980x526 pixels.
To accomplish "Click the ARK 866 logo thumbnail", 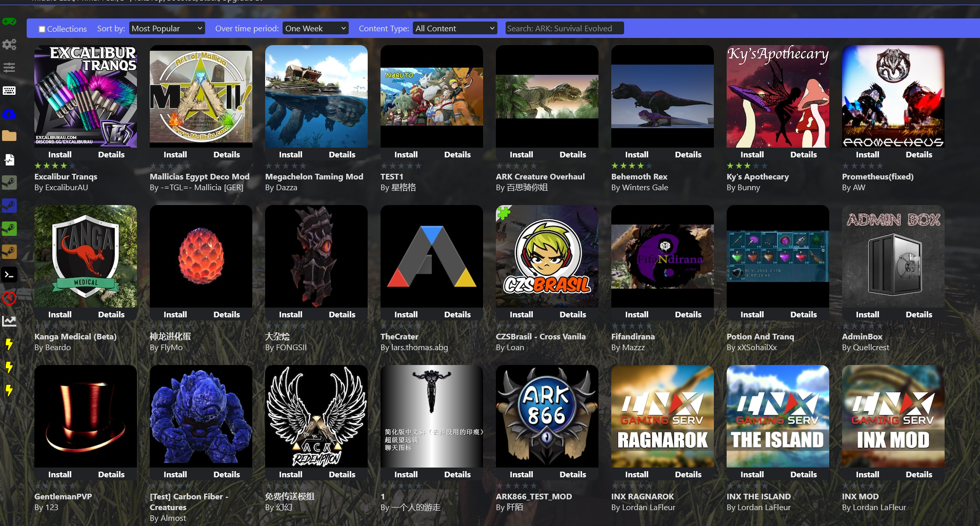I will click(x=547, y=416).
